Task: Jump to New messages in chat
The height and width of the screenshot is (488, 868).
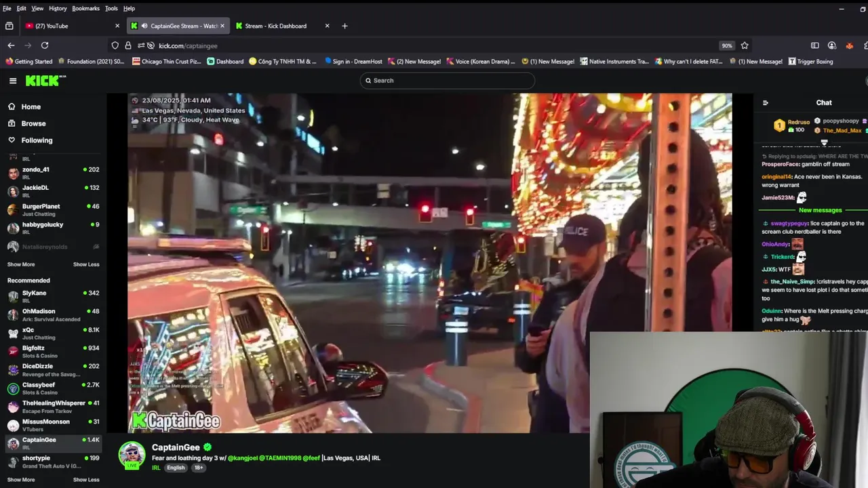Action: (x=820, y=210)
